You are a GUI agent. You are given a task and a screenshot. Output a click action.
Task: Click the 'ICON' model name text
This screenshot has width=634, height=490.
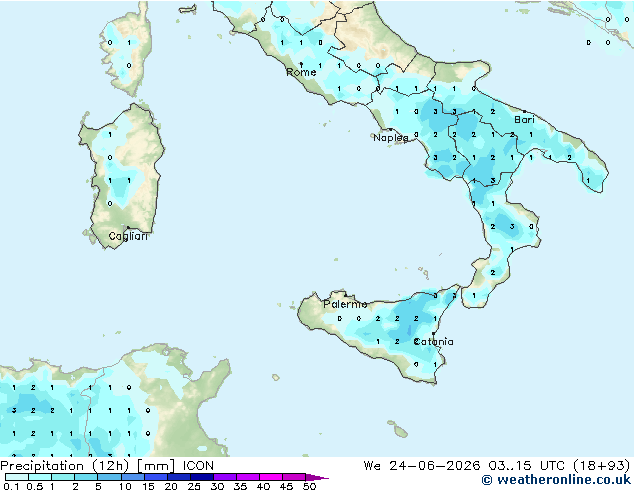(x=198, y=466)
